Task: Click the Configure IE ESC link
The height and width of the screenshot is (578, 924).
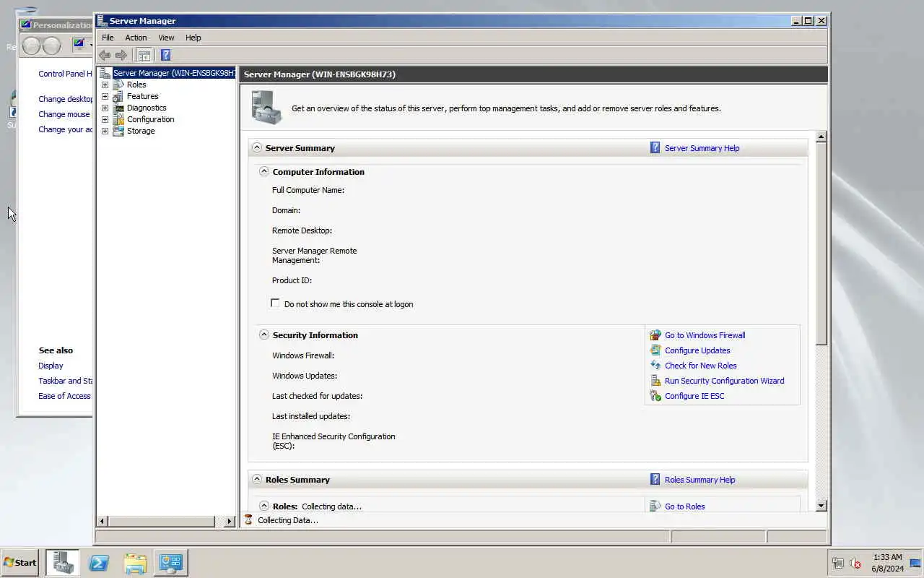Action: pos(694,396)
